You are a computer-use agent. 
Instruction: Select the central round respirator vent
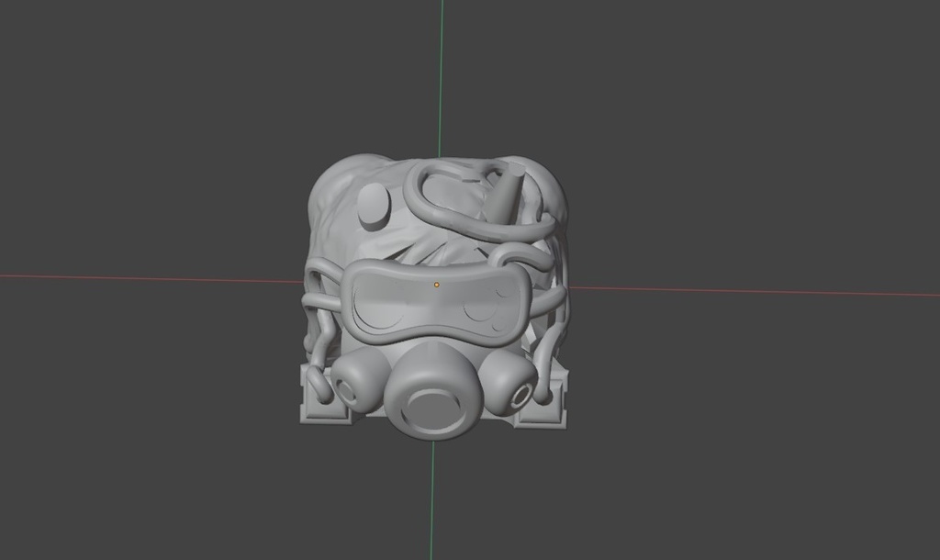(431, 404)
